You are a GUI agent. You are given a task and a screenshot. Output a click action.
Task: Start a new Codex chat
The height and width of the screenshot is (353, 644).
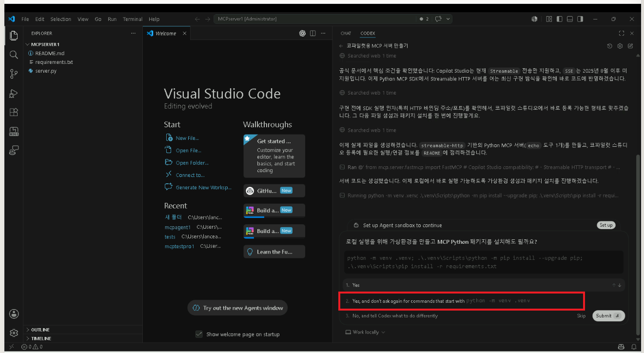pyautogui.click(x=630, y=46)
